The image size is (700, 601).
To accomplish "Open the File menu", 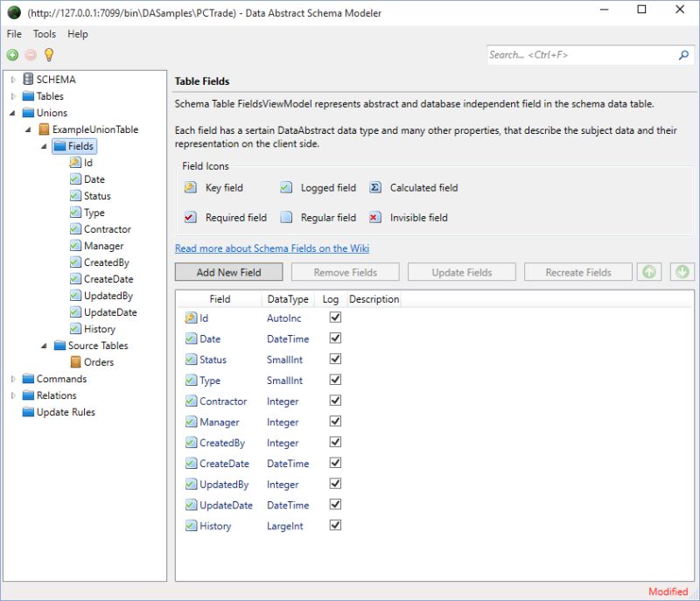I will pyautogui.click(x=14, y=34).
